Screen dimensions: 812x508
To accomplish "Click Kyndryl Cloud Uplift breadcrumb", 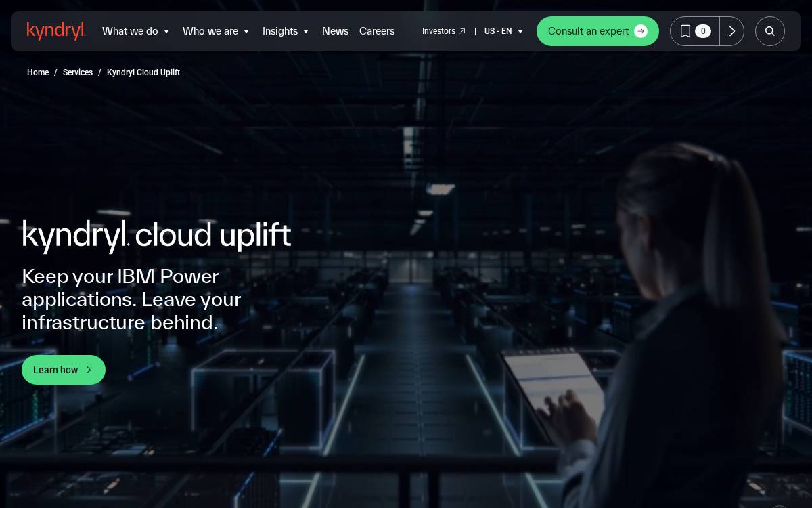I will [x=143, y=72].
